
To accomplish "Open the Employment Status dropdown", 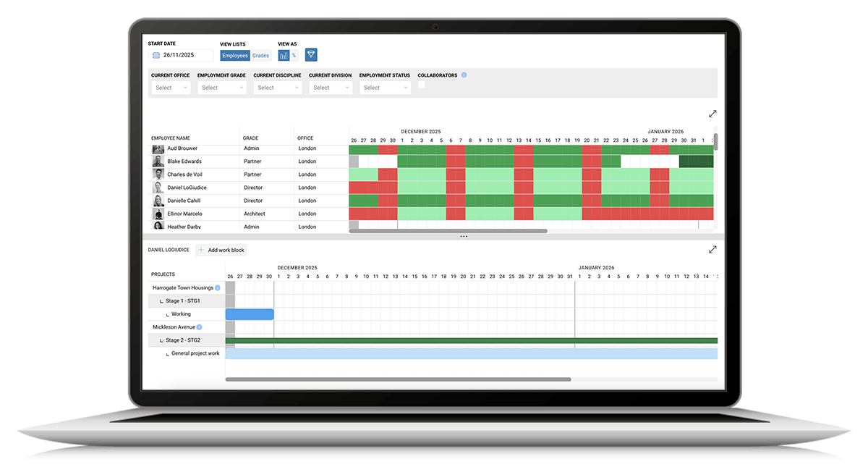I will pos(385,87).
